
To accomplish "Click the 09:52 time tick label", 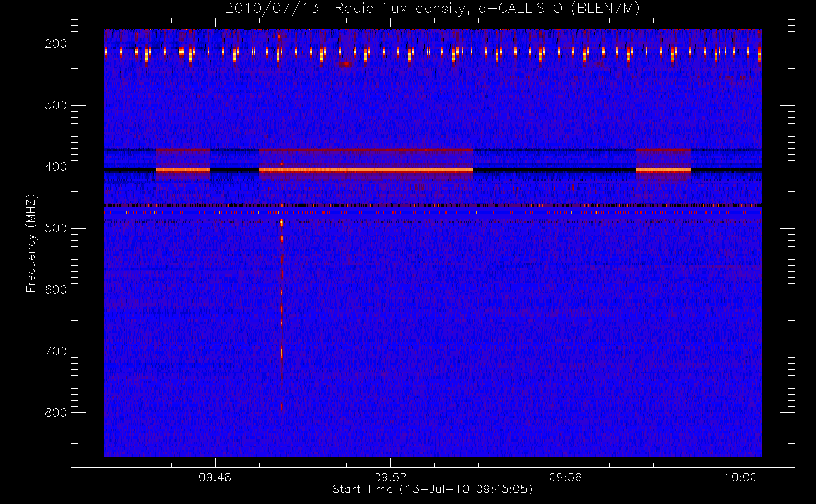I will tap(390, 477).
